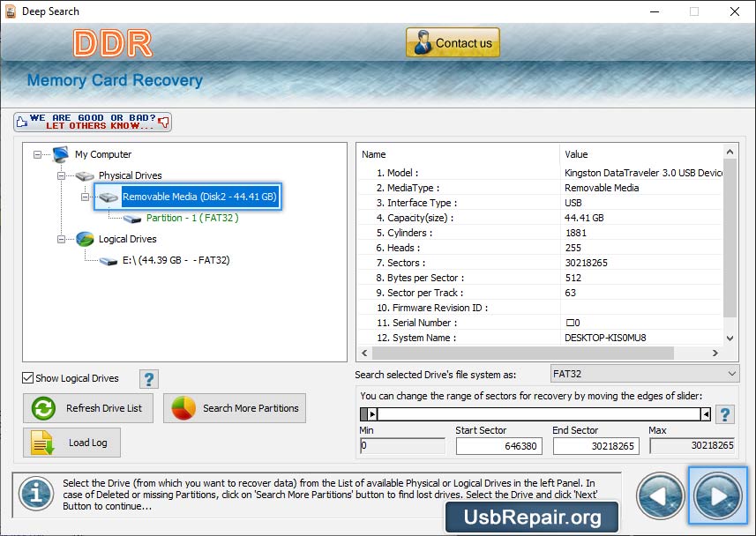Click the Logical Drives pie-chart icon

pyautogui.click(x=85, y=239)
